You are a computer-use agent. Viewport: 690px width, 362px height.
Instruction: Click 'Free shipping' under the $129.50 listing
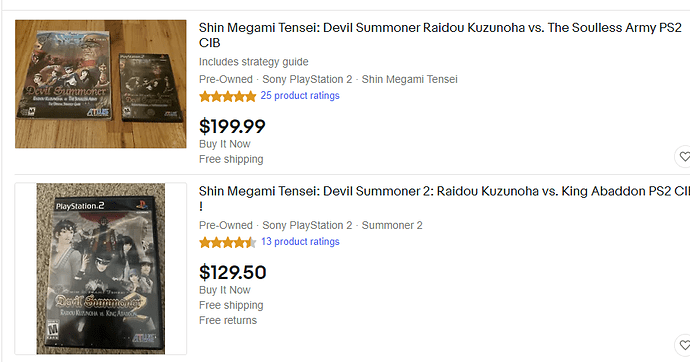pyautogui.click(x=231, y=305)
